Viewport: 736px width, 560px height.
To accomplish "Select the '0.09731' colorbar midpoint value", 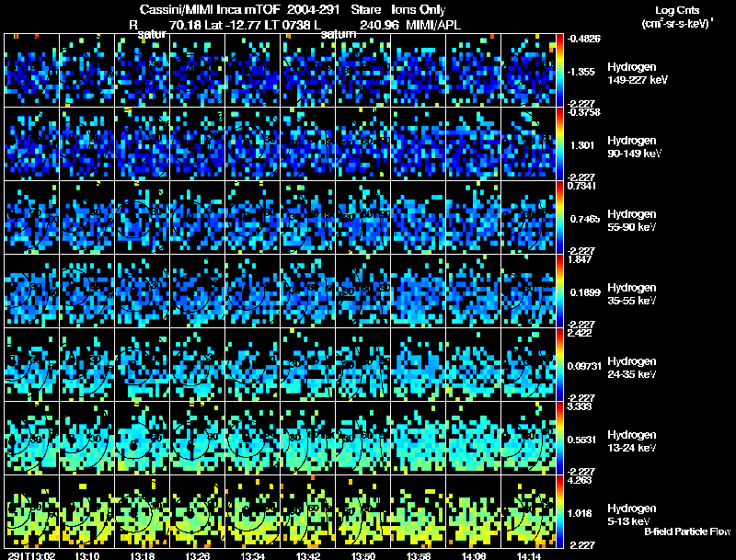I will [584, 366].
